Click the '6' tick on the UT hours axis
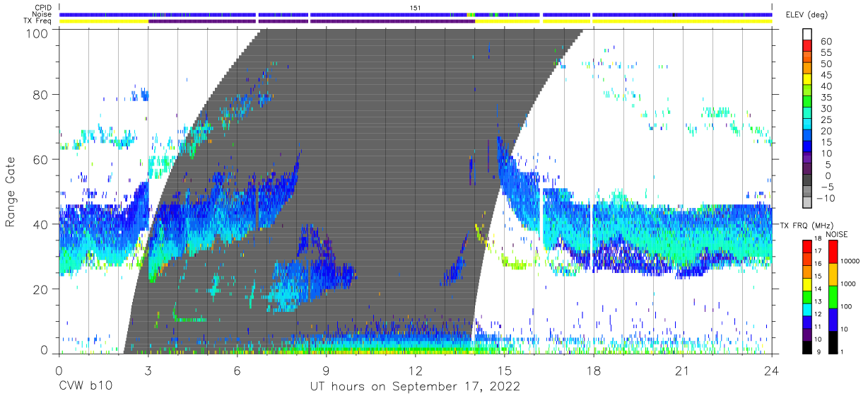The image size is (868, 401). [237, 369]
